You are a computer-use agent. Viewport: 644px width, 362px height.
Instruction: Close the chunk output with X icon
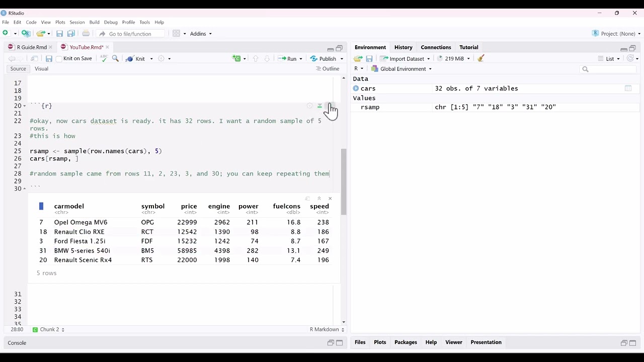(x=330, y=199)
